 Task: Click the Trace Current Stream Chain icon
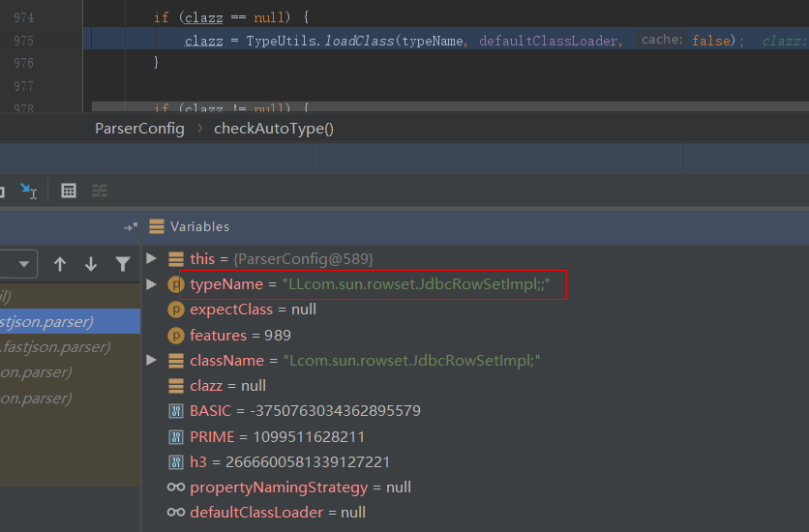tap(100, 191)
